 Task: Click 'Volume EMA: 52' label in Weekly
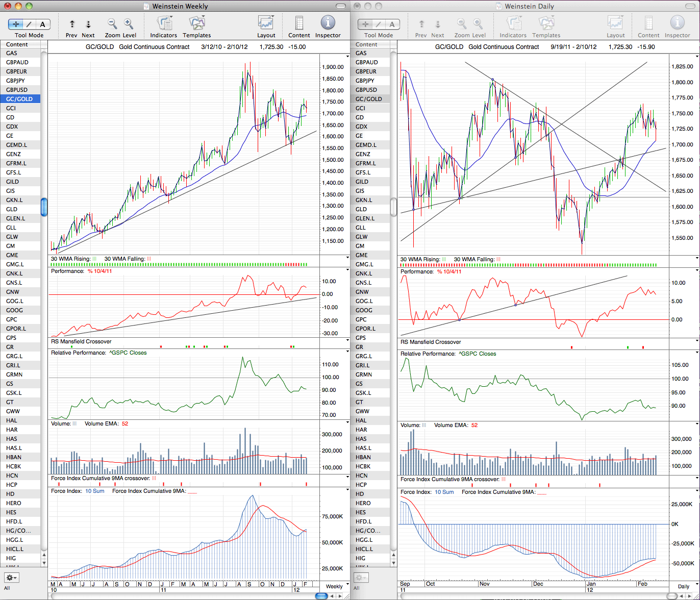(x=106, y=424)
